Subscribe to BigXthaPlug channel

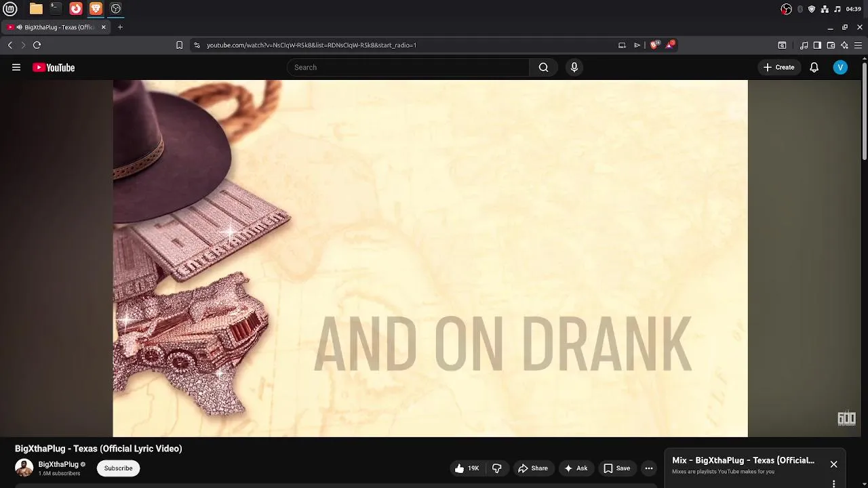[x=118, y=468]
